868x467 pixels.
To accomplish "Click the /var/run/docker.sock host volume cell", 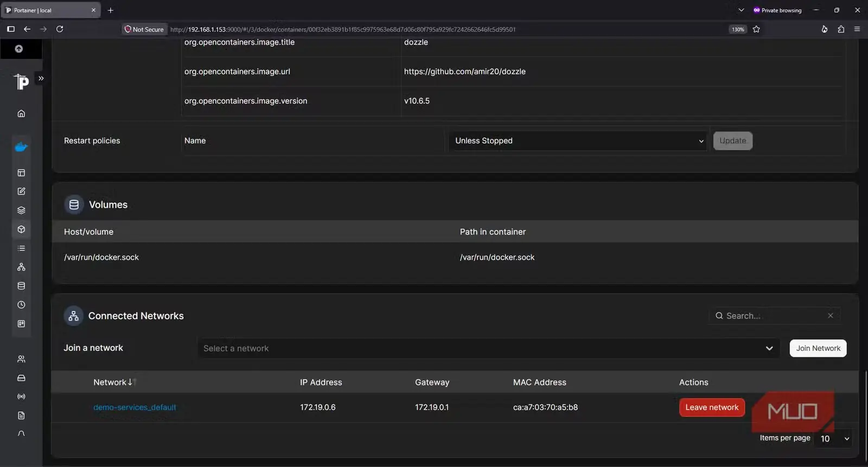I will tap(101, 257).
